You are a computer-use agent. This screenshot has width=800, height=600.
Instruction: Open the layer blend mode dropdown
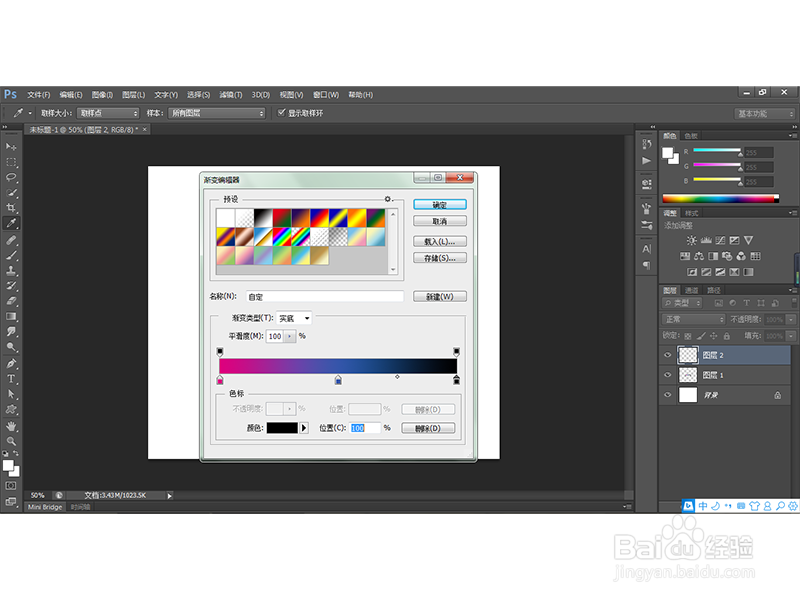[693, 319]
